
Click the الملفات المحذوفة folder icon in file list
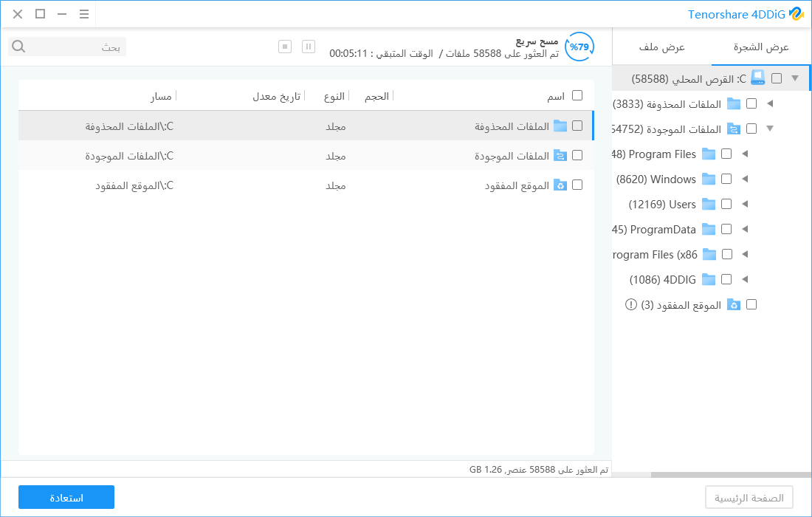coord(560,126)
